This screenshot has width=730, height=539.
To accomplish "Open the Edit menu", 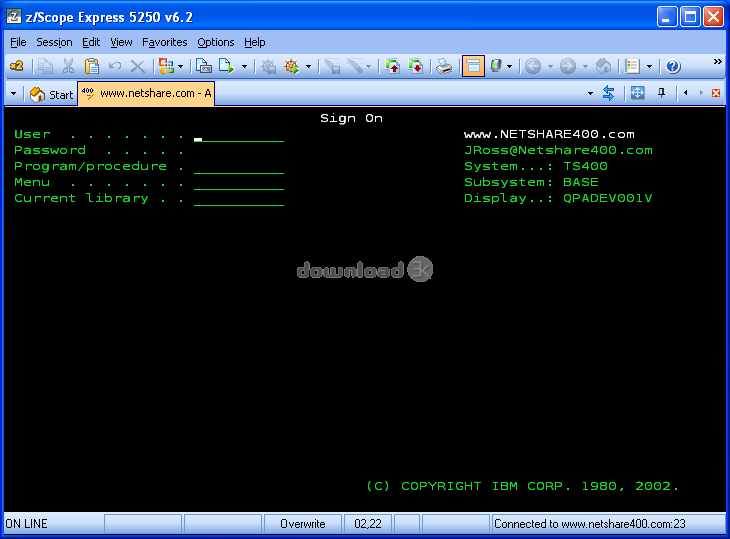I will point(91,42).
